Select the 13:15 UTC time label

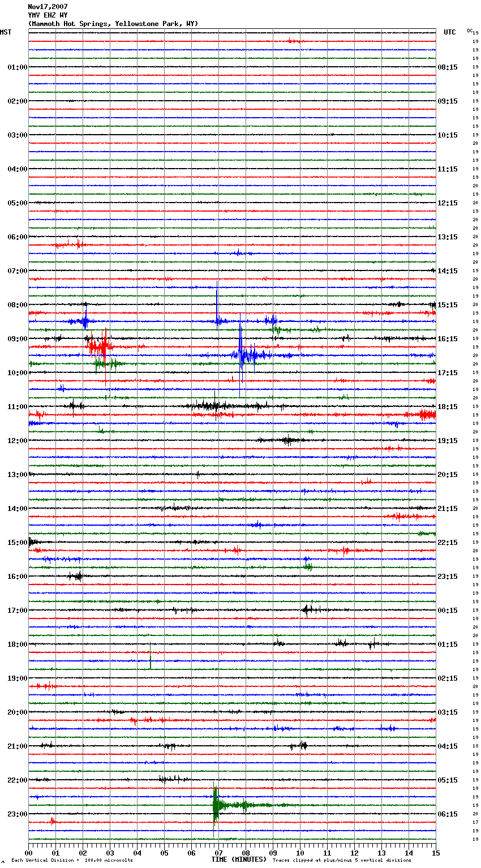click(x=448, y=237)
